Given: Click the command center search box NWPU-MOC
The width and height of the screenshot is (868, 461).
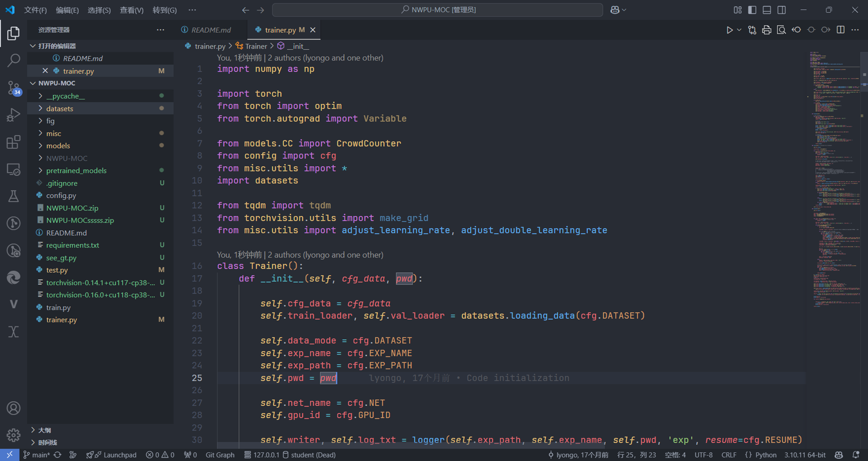Looking at the screenshot, I should coord(437,10).
